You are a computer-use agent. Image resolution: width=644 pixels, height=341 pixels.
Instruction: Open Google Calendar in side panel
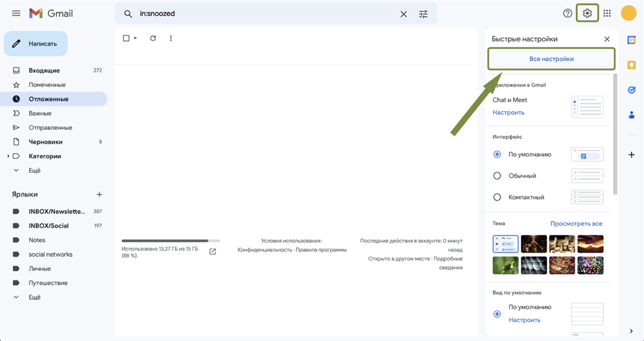(631, 40)
